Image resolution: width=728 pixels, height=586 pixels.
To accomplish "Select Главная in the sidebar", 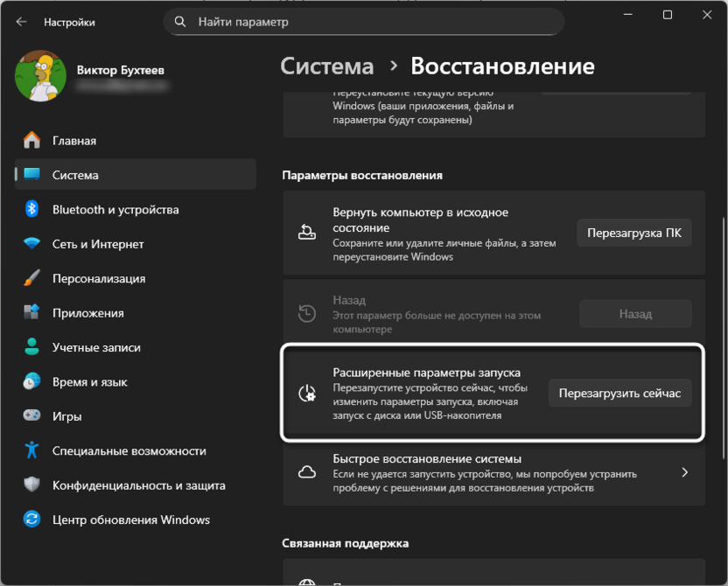I will pyautogui.click(x=33, y=141).
